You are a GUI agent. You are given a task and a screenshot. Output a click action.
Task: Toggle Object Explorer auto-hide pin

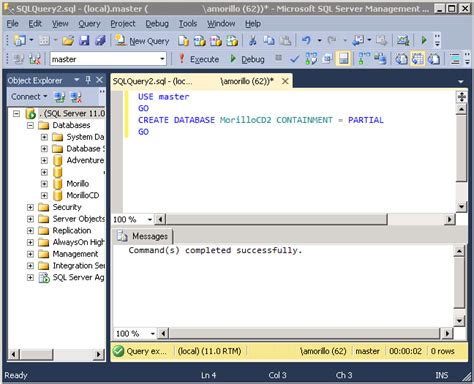[x=88, y=80]
